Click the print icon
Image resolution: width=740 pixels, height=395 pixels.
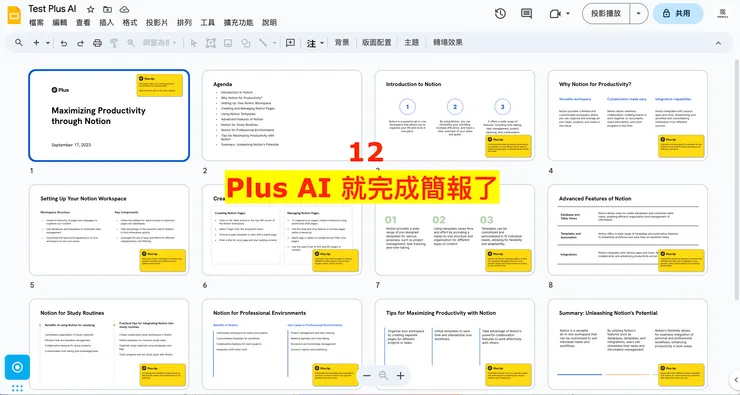click(97, 43)
